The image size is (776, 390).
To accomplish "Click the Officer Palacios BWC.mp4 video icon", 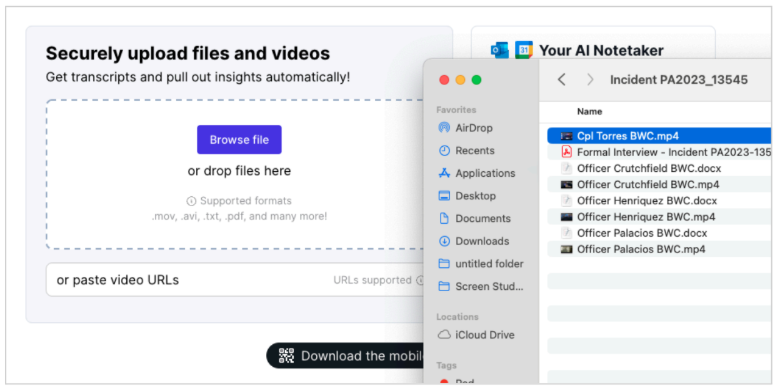I will [566, 249].
